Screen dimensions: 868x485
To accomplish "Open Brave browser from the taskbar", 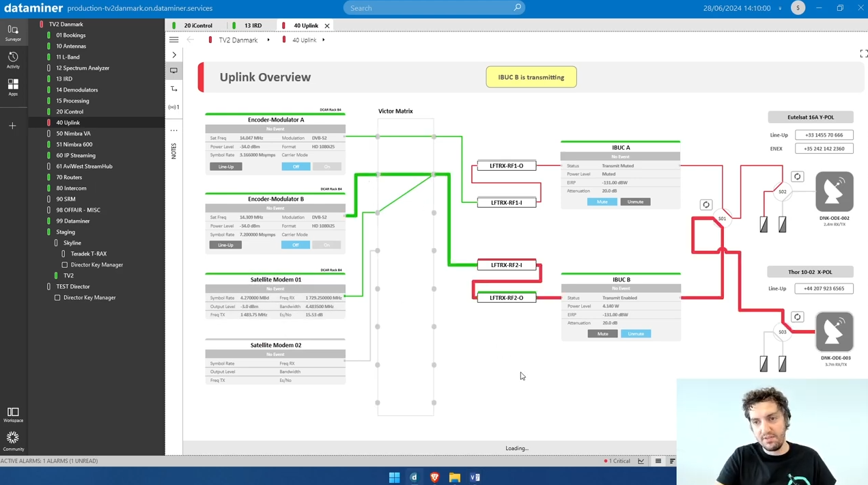I will [434, 477].
